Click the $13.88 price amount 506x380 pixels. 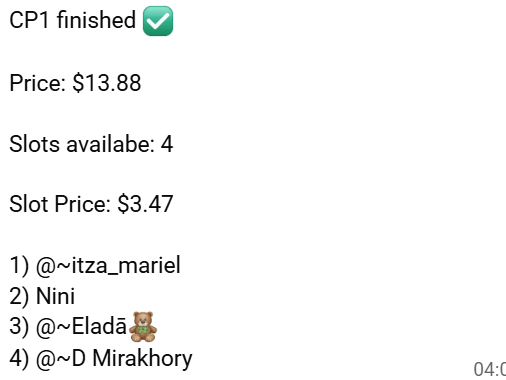pos(107,83)
